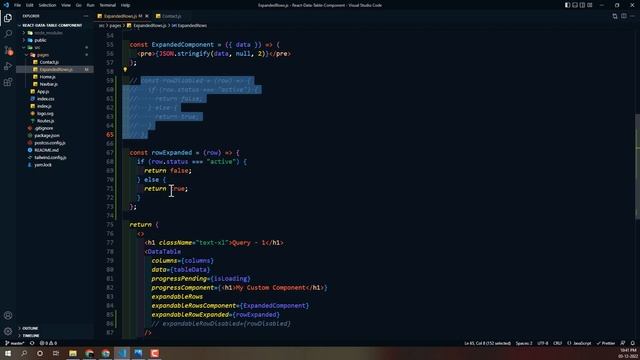Collapse the src folder
Image resolution: width=640 pixels, height=360 pixels.
[x=37, y=48]
